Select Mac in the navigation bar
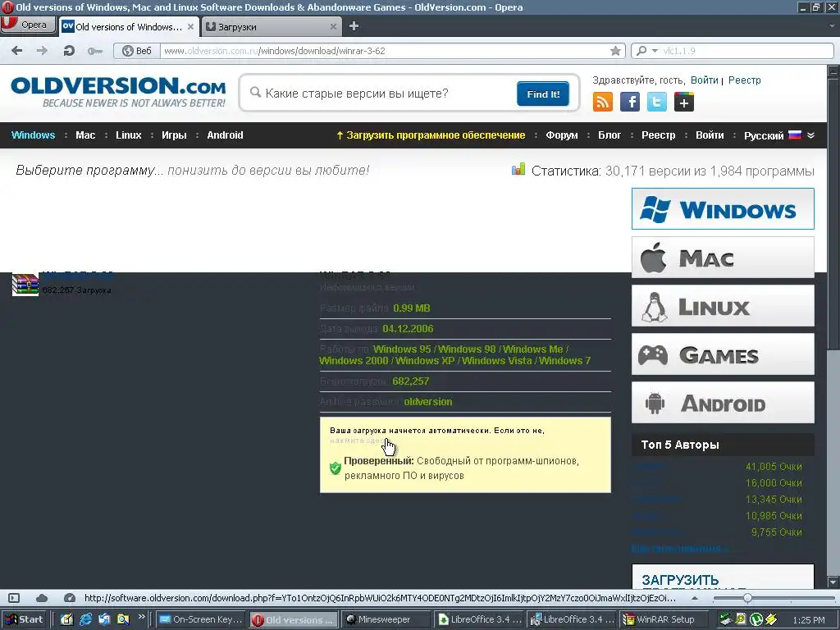The height and width of the screenshot is (630, 840). pyautogui.click(x=85, y=135)
